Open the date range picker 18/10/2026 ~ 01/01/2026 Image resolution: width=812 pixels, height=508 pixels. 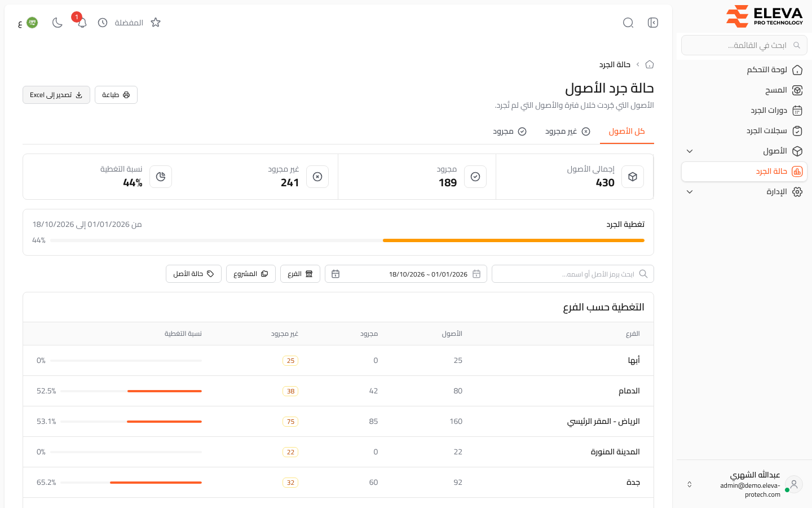point(406,274)
